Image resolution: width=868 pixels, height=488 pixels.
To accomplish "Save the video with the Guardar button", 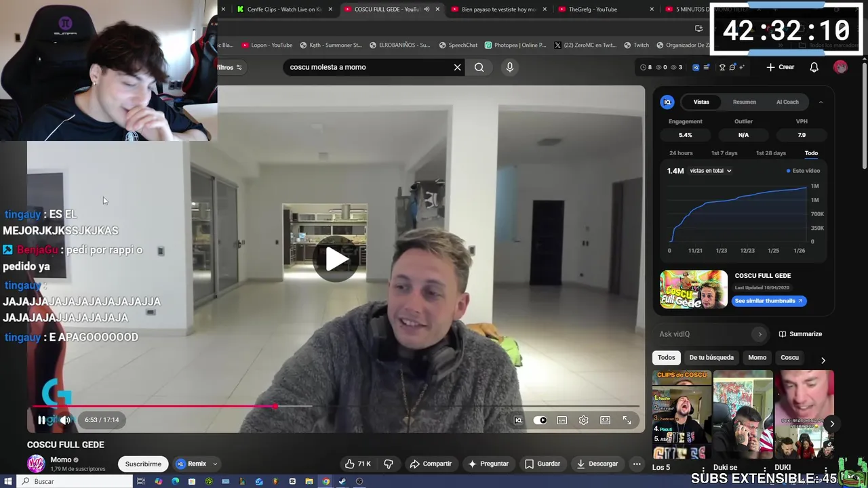I will tap(542, 464).
